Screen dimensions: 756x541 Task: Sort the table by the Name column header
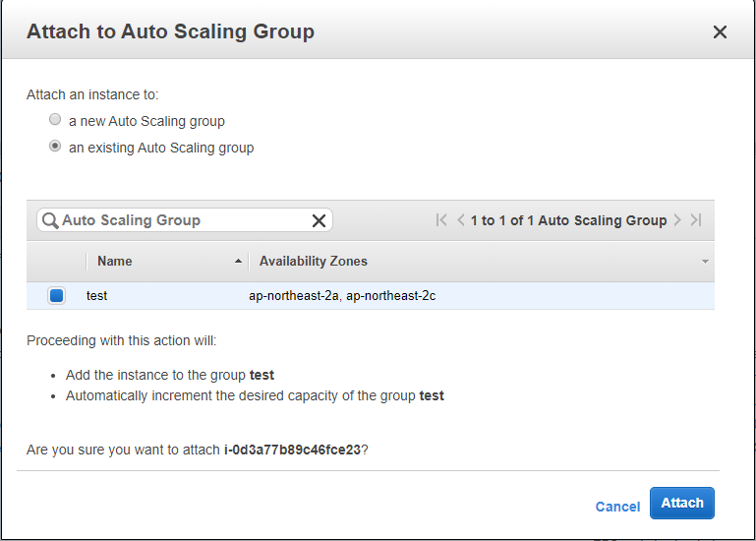115,262
